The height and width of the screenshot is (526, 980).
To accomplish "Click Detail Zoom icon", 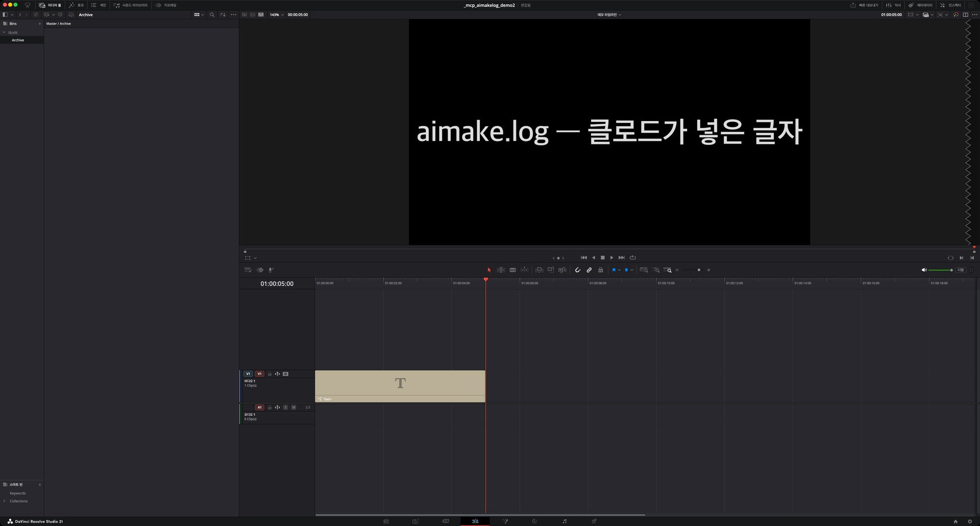I will pyautogui.click(x=657, y=270).
